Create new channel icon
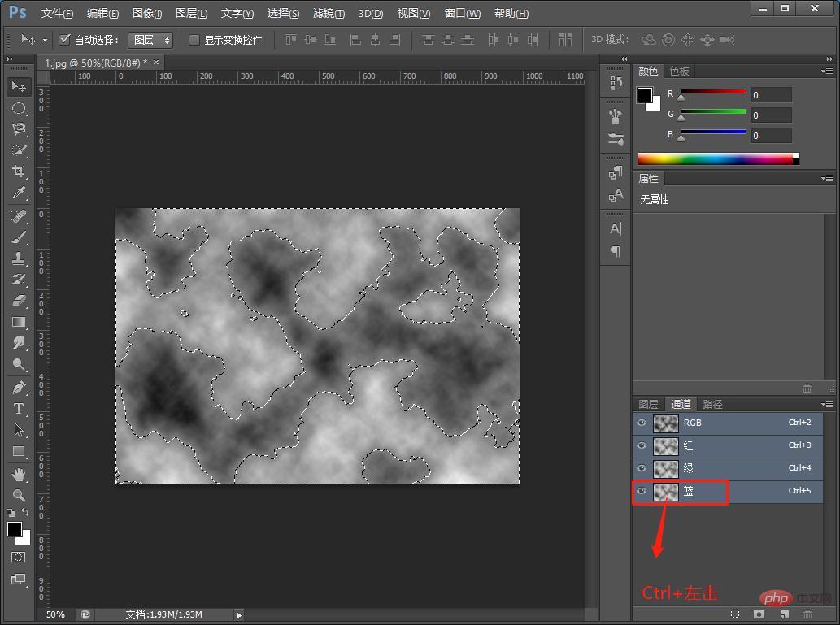Viewport: 840px width, 625px height. 784,614
